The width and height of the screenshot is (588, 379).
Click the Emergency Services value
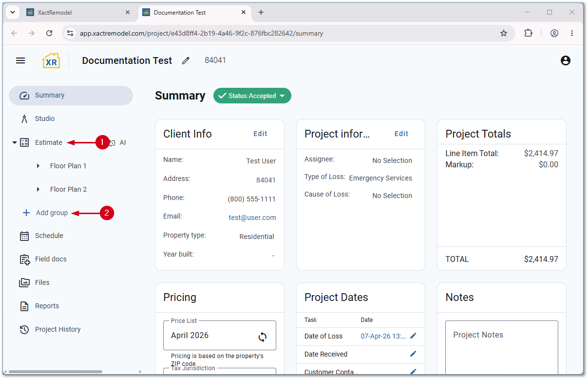coord(380,178)
